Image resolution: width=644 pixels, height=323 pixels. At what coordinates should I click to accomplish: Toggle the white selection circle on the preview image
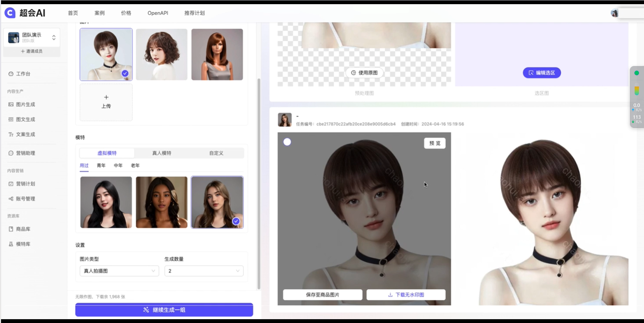pyautogui.click(x=287, y=142)
